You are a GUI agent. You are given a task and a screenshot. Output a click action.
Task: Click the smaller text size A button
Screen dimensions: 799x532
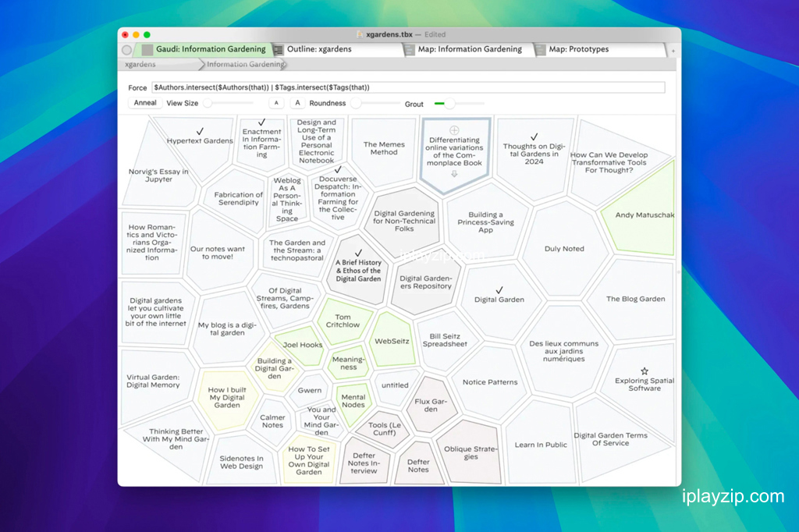pos(276,103)
